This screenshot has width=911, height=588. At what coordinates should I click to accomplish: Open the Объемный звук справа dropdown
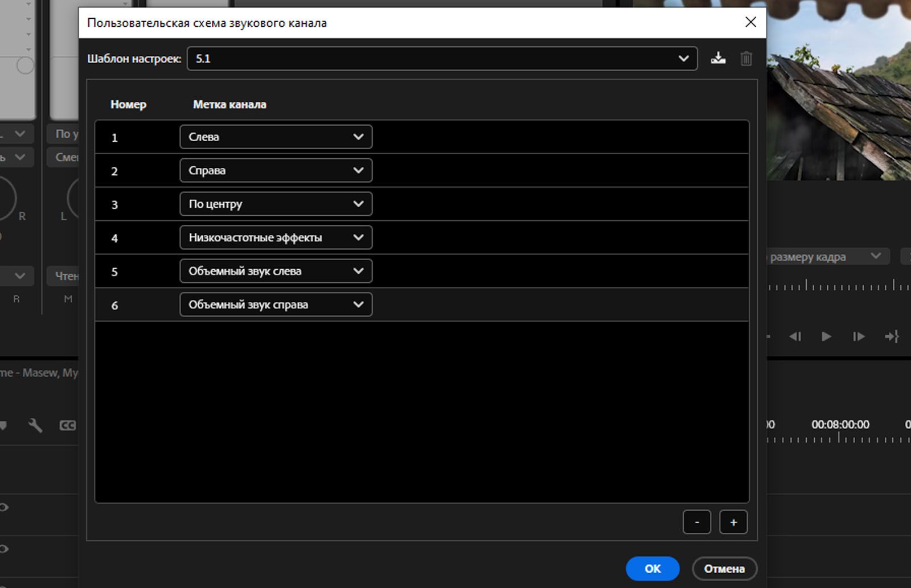pyautogui.click(x=276, y=305)
